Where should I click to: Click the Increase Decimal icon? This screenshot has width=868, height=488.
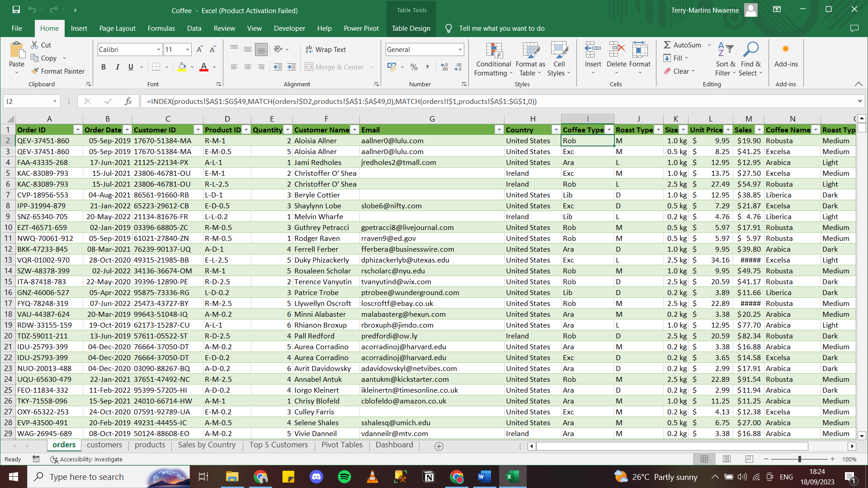444,67
